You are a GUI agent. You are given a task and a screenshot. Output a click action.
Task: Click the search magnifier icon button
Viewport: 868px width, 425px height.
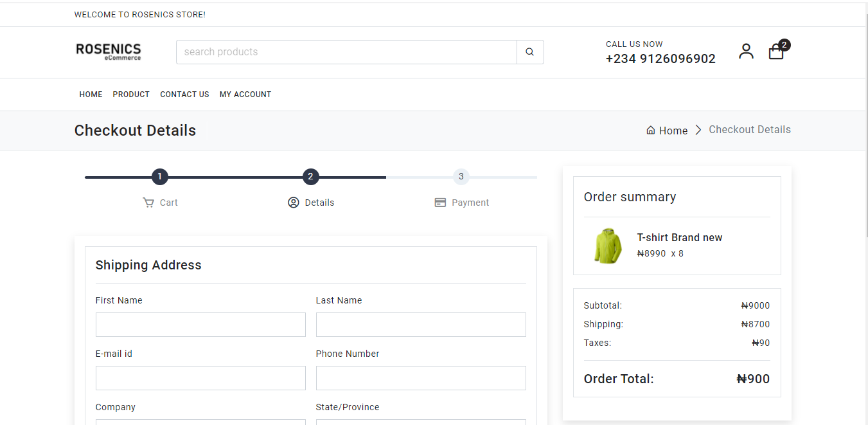(530, 52)
